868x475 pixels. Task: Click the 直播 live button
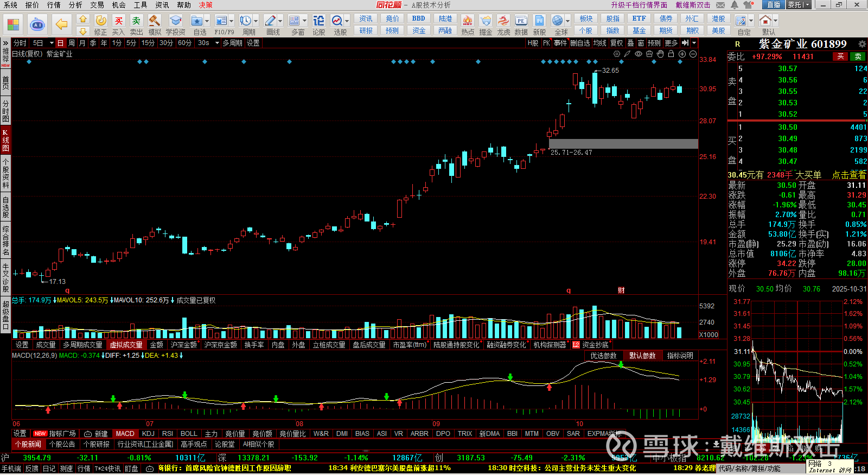774,5
